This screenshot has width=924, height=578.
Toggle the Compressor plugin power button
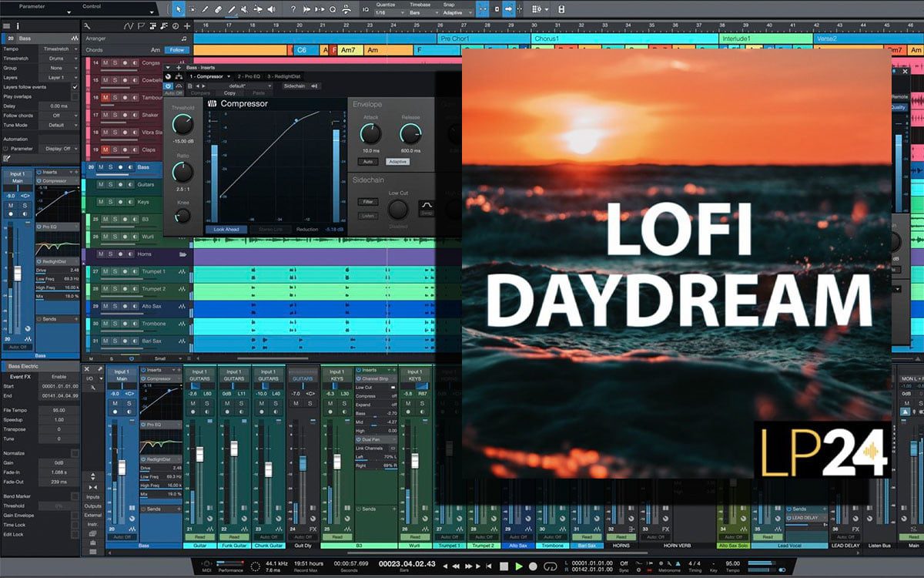click(x=169, y=86)
